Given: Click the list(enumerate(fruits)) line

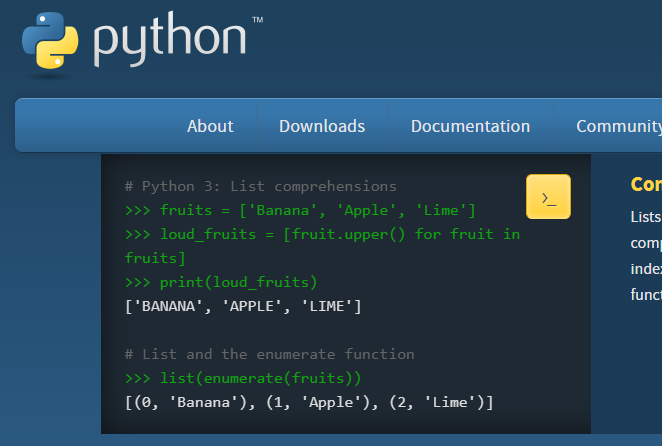Looking at the screenshot, I should 243,378.
